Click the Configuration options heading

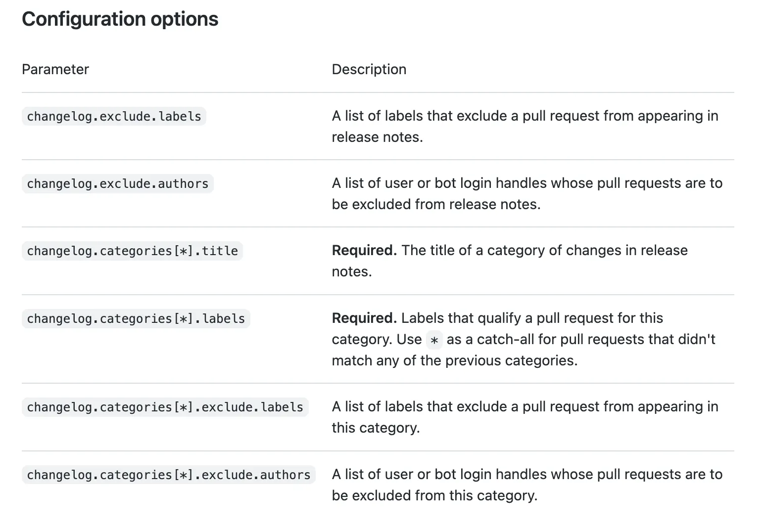(120, 19)
